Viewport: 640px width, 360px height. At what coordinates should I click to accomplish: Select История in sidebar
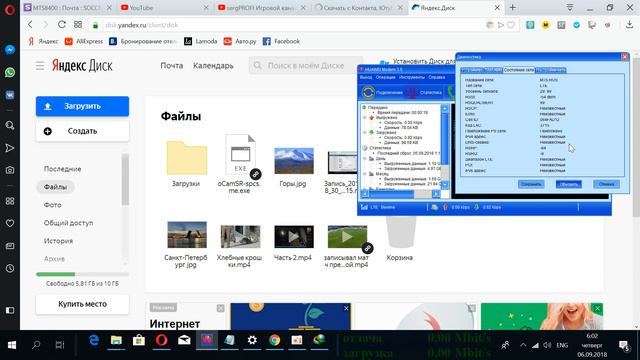58,241
